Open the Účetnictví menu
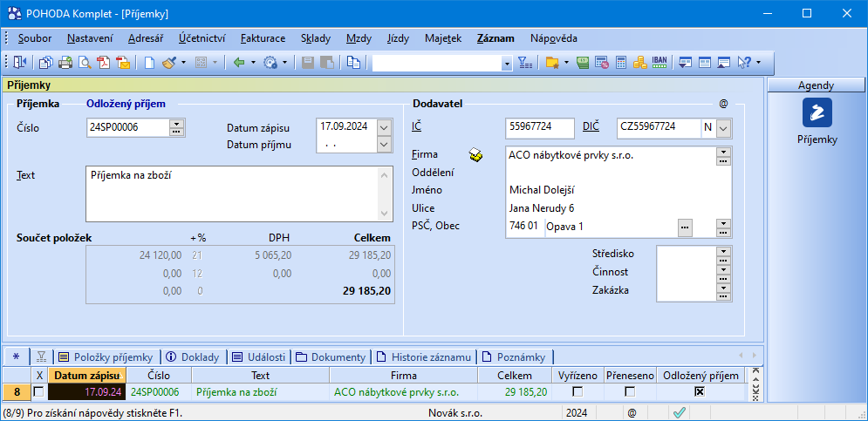 [202, 38]
